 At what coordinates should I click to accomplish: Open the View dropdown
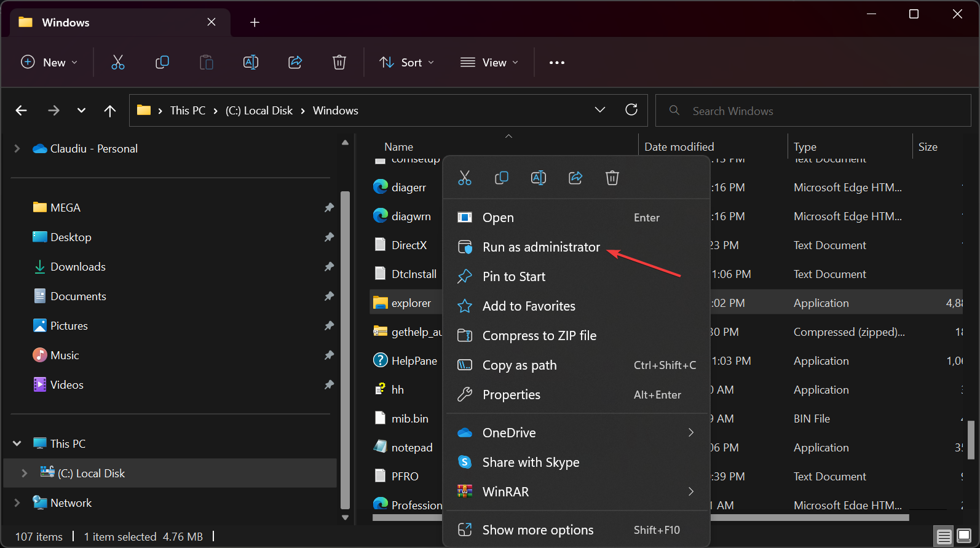pyautogui.click(x=489, y=63)
